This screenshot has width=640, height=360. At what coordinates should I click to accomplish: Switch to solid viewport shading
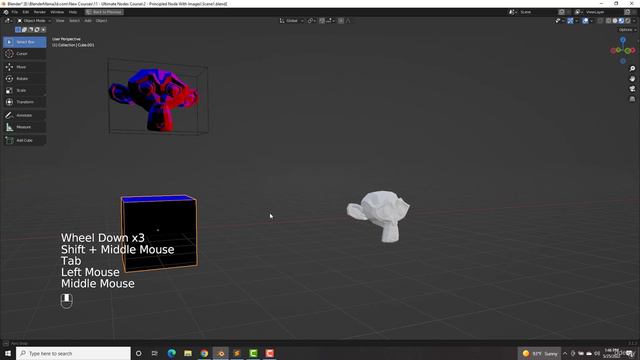615,21
